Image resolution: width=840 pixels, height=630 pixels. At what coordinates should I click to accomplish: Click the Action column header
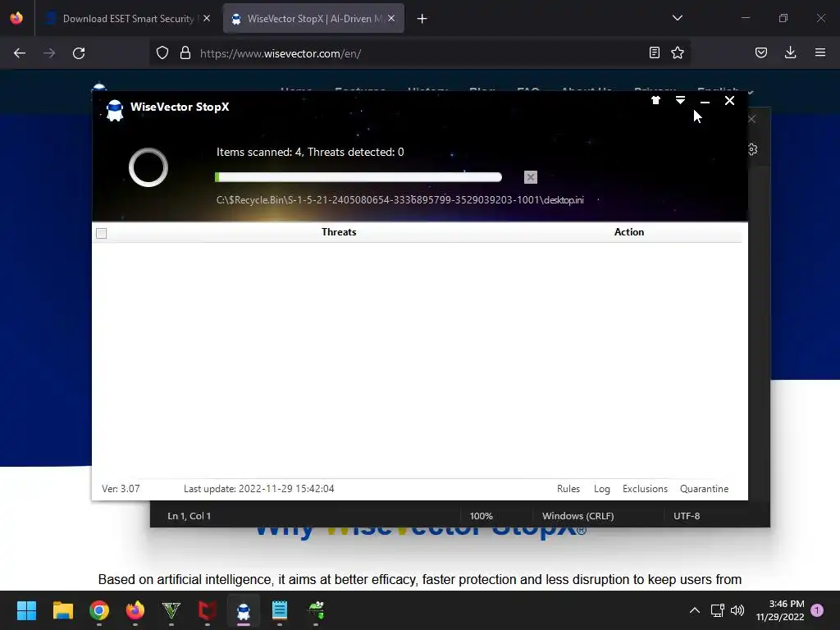click(629, 232)
